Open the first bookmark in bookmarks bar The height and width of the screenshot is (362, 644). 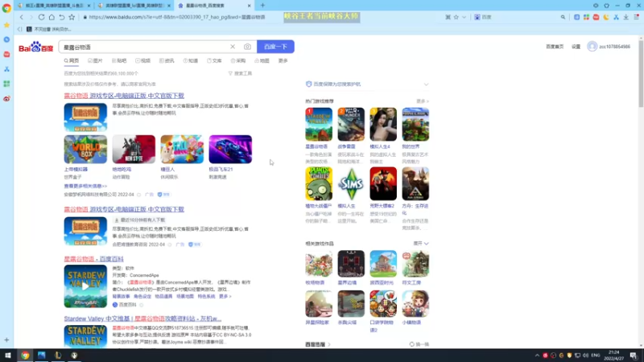coord(48,29)
